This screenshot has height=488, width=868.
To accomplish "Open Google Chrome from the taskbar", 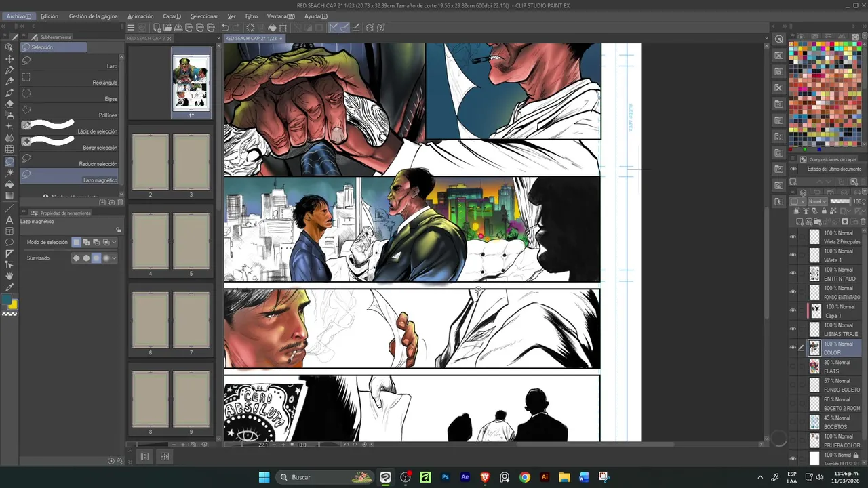I will click(x=524, y=477).
